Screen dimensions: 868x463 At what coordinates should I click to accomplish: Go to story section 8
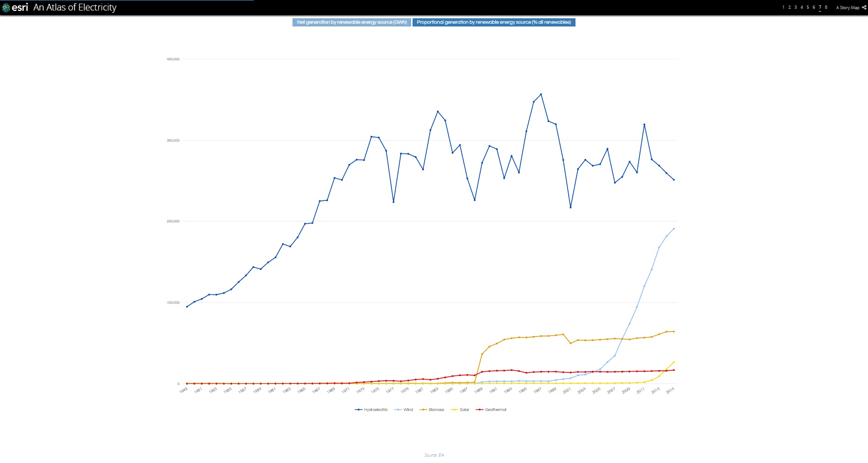[x=826, y=7]
